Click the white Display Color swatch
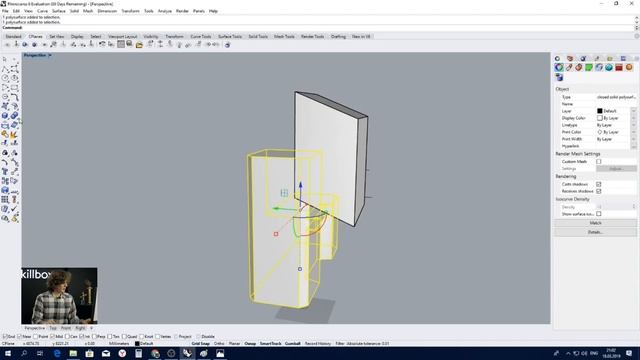This screenshot has height=360, width=640. click(600, 118)
